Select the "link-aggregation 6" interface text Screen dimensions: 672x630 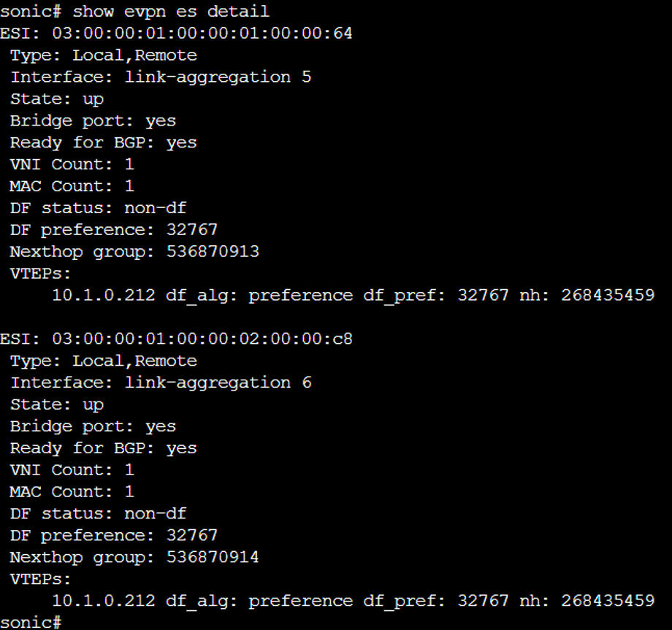218,383
